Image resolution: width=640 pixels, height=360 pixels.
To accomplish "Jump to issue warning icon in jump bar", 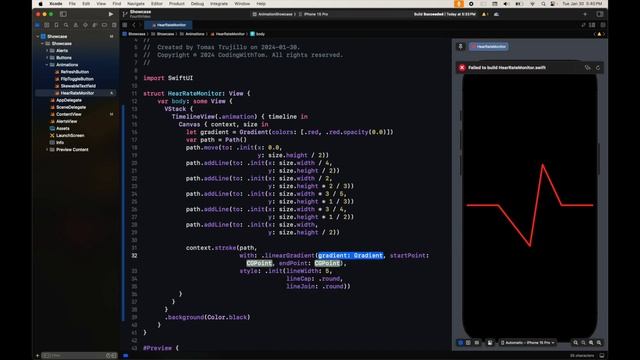I will (x=599, y=34).
